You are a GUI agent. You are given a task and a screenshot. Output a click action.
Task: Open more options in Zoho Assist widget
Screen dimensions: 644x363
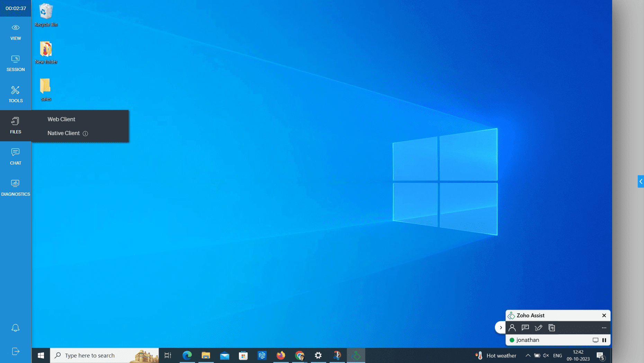[x=604, y=328]
